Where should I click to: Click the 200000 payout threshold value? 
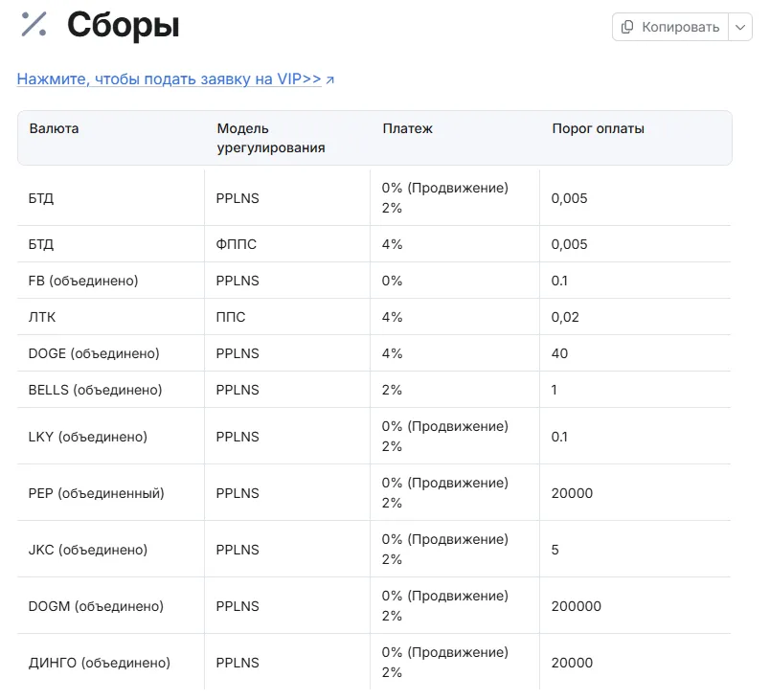tap(576, 606)
